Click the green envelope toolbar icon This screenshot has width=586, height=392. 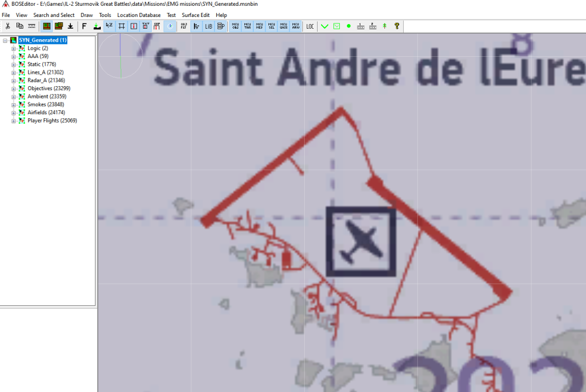pos(337,26)
